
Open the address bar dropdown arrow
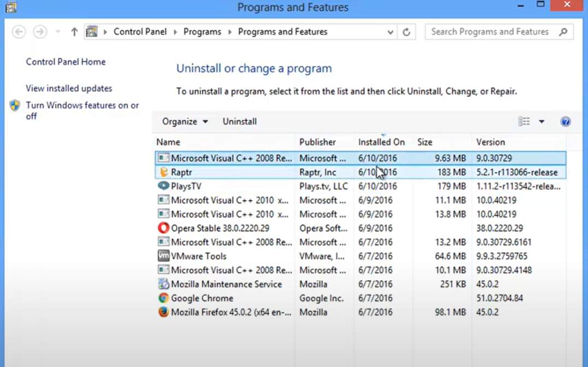click(390, 32)
